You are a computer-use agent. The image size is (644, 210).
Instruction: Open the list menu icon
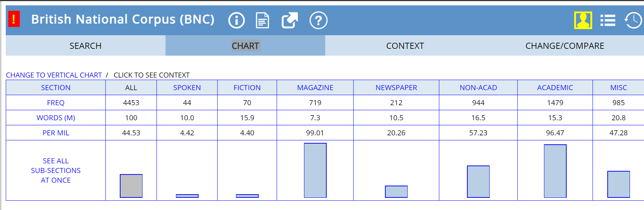point(608,20)
